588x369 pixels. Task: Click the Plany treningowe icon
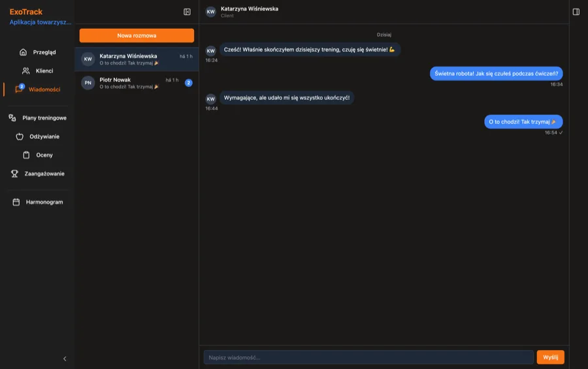pyautogui.click(x=12, y=118)
